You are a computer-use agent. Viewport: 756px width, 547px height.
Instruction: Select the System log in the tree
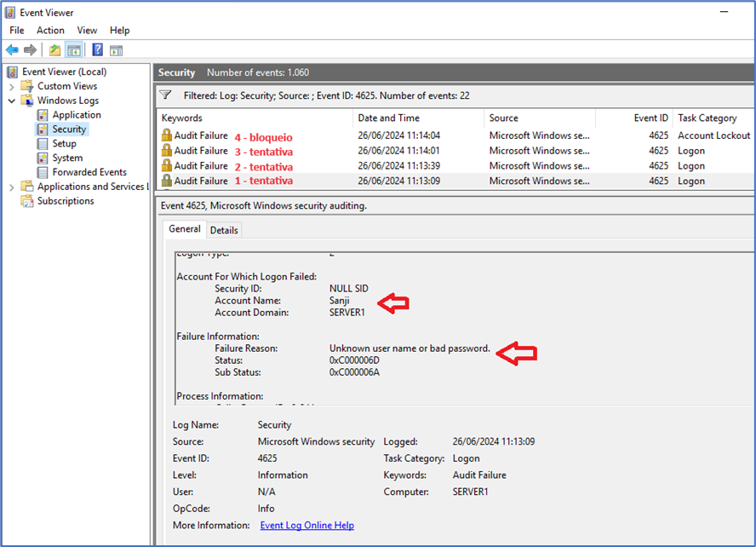click(67, 158)
